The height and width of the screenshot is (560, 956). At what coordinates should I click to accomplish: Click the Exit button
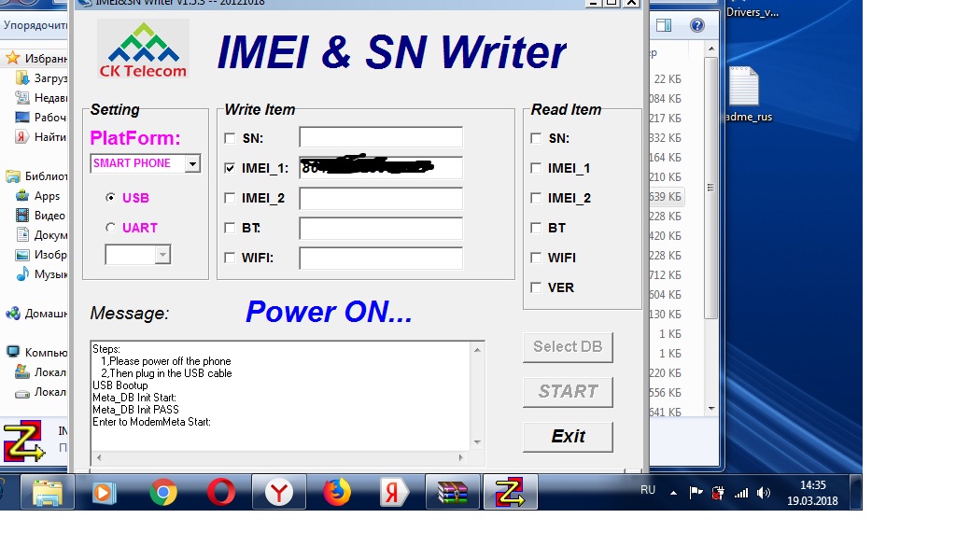pos(568,437)
